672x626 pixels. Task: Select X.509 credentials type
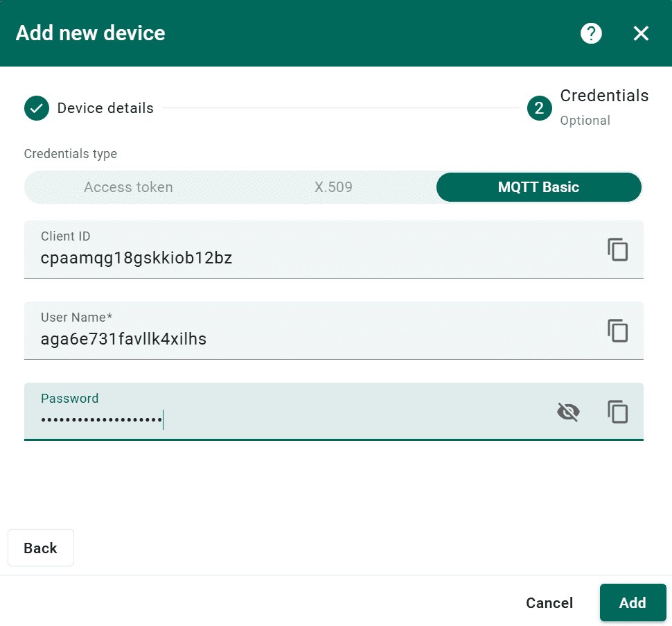(x=333, y=187)
